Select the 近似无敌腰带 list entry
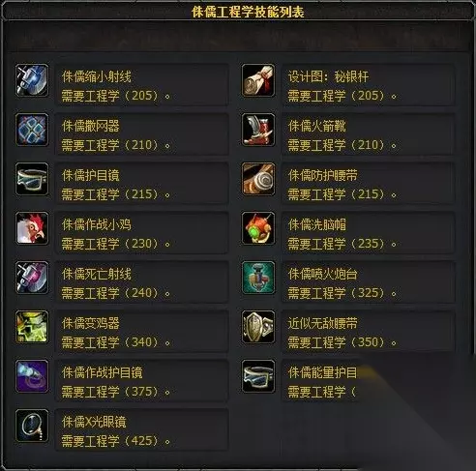The image size is (476, 471). (369, 332)
